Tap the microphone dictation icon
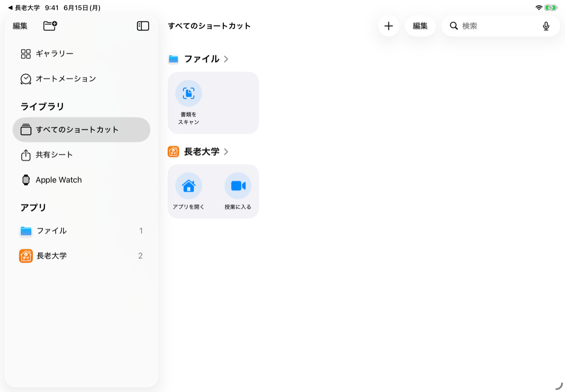 546,26
